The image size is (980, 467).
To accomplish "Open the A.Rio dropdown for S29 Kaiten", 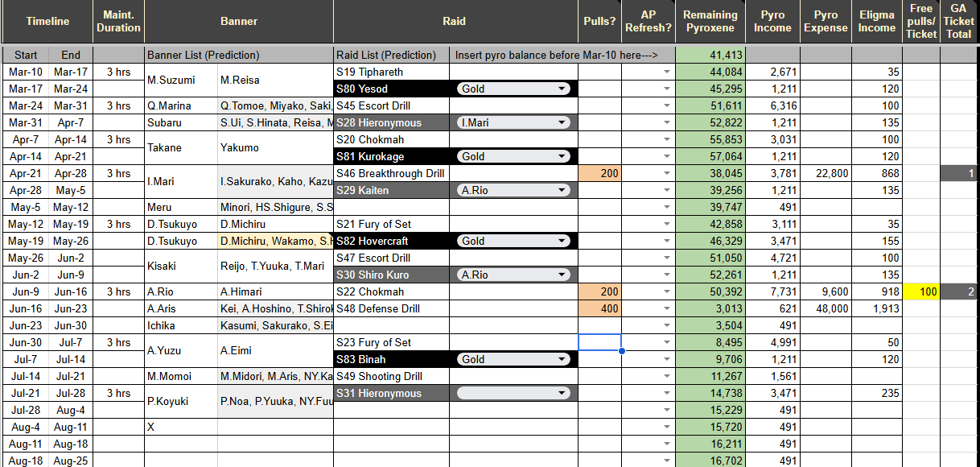I will pyautogui.click(x=513, y=190).
